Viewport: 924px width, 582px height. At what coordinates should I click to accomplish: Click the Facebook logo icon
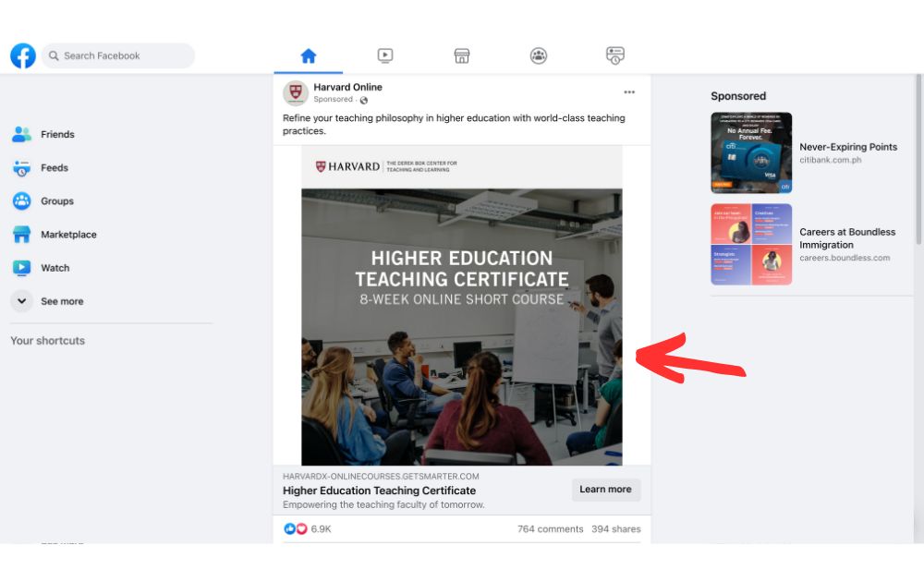(23, 55)
